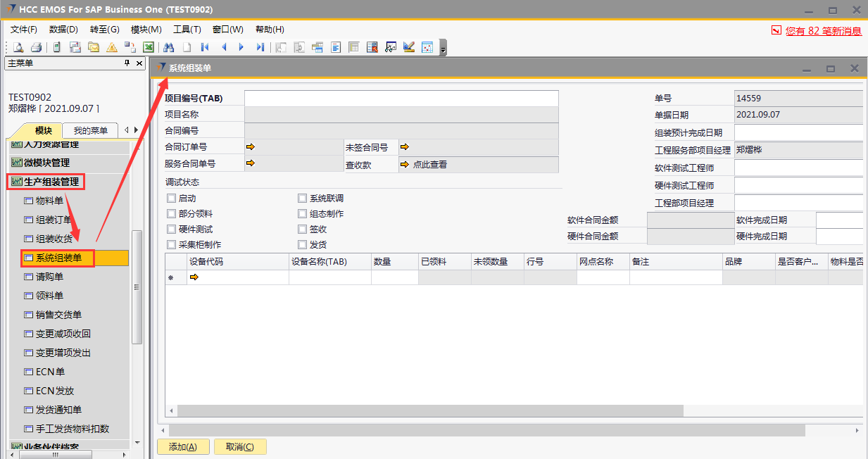Open the toolbar overflow dropdown arrow
This screenshot has width=868, height=459.
pyautogui.click(x=443, y=48)
